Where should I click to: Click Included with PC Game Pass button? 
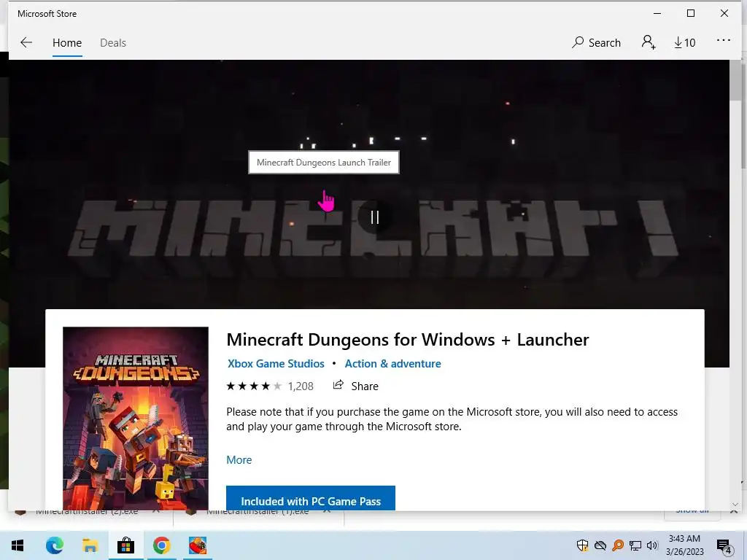[311, 499]
